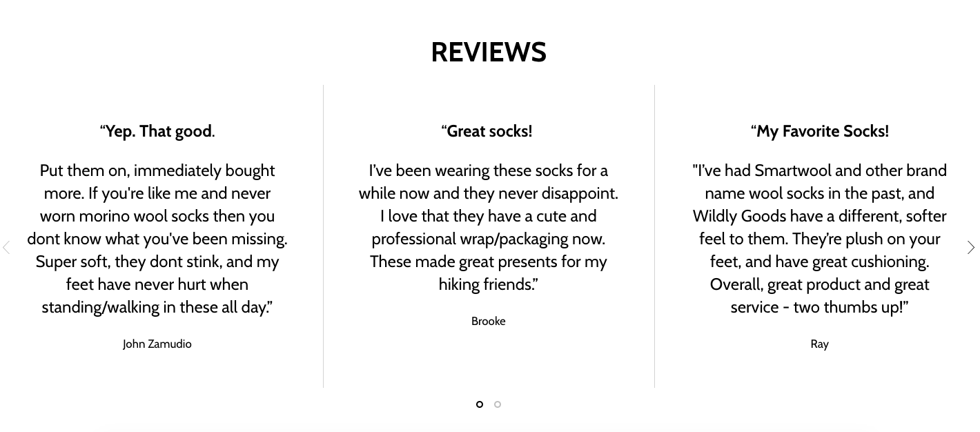
Task: Click "professional wrap/packaging now" in Brooke's review
Action: (488, 239)
